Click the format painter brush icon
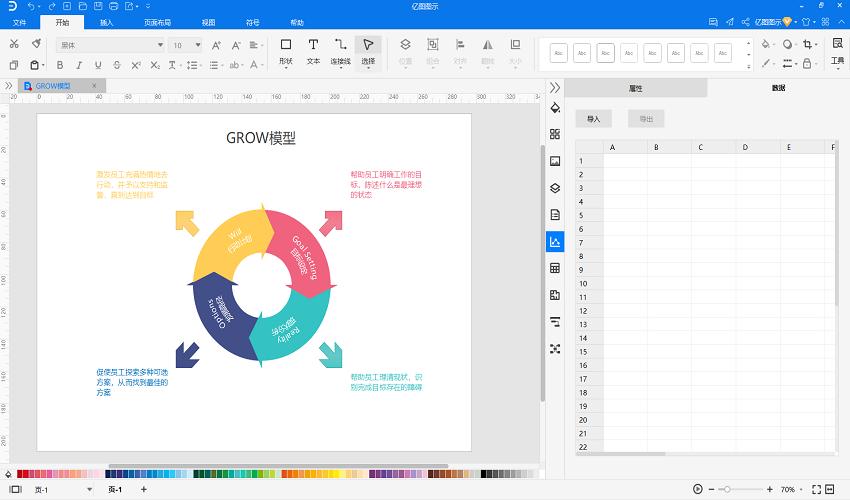Viewport: 850px width, 500px height. [x=36, y=44]
